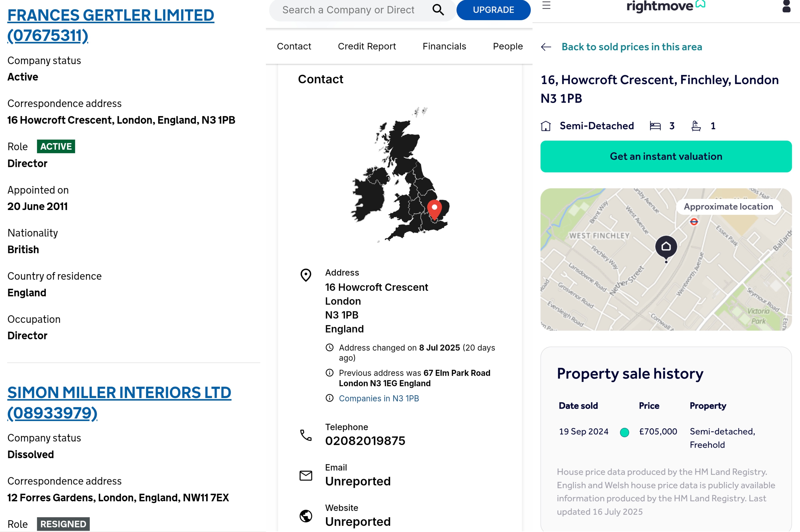Open the rightmove hamburger menu
The width and height of the screenshot is (800, 532).
point(546,5)
